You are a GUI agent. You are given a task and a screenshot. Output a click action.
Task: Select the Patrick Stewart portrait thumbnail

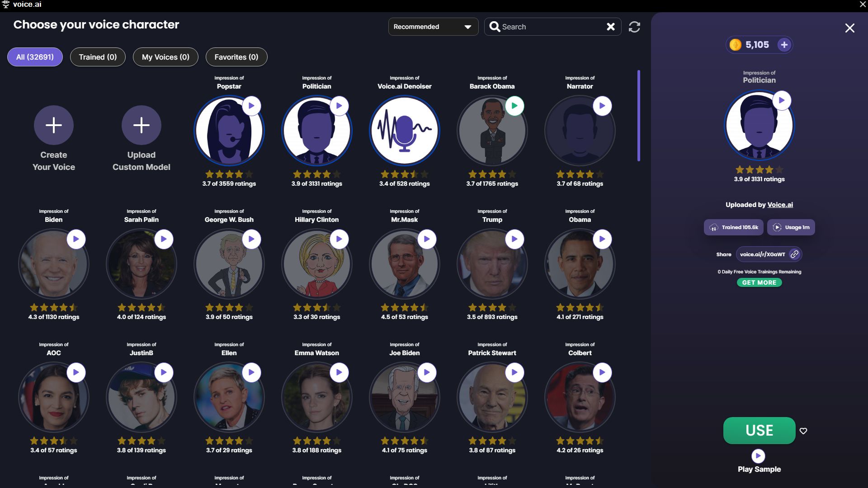[x=492, y=398]
